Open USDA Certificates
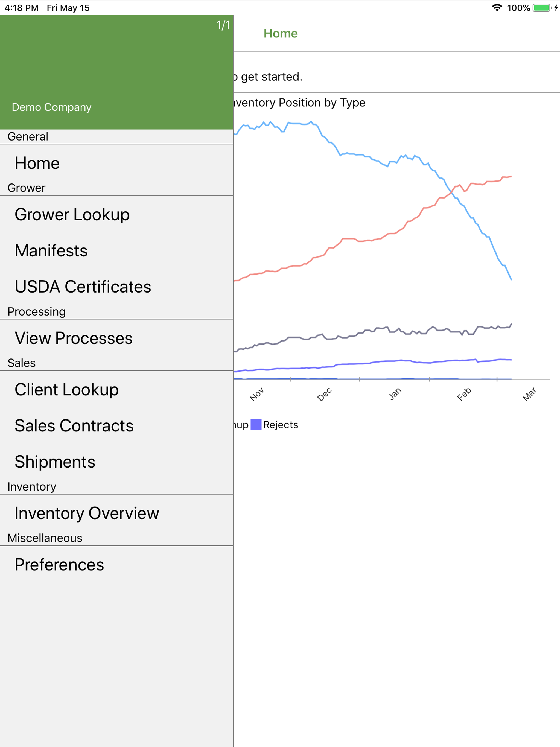This screenshot has height=747, width=560. tap(116, 287)
